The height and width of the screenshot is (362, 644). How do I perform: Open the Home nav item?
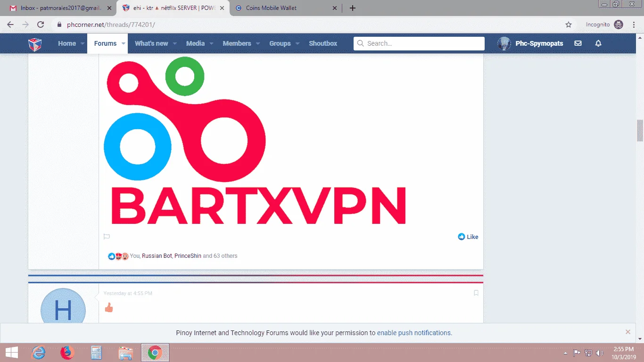click(x=67, y=43)
